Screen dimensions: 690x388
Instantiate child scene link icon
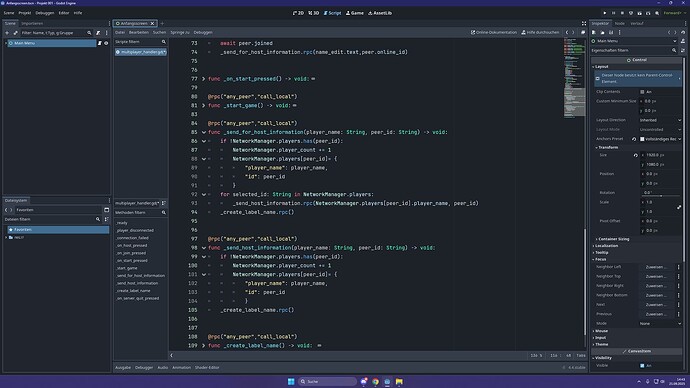(x=15, y=33)
